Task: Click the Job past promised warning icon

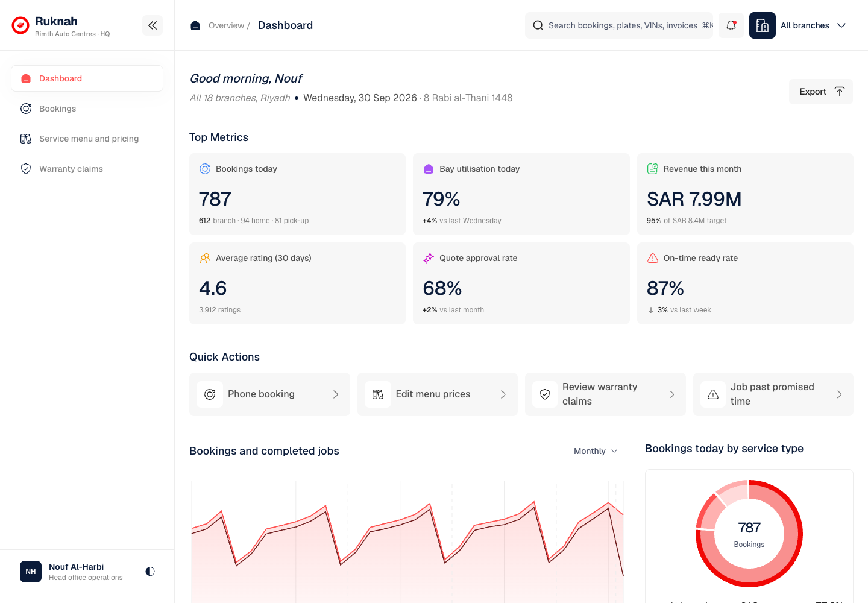Action: tap(713, 394)
